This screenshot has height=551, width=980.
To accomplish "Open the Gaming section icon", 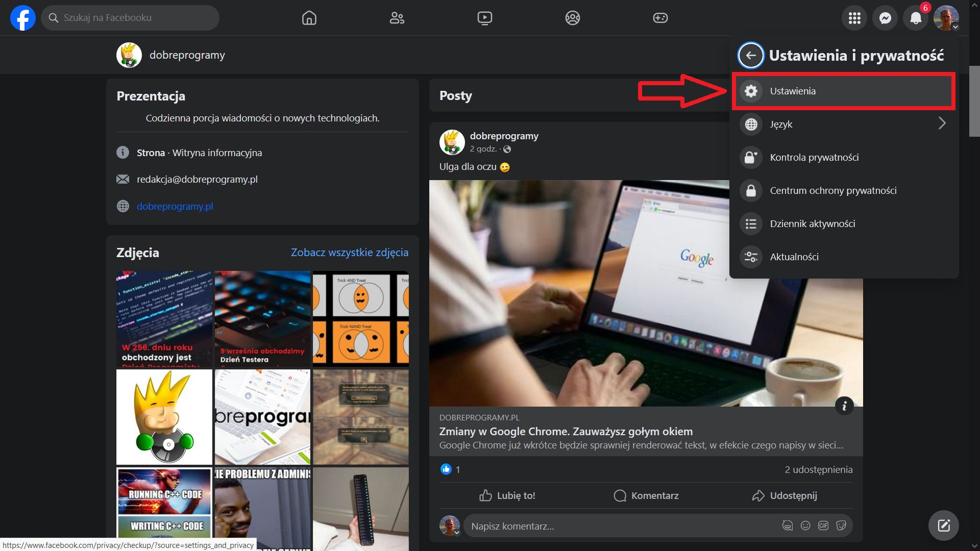I will pos(660,17).
